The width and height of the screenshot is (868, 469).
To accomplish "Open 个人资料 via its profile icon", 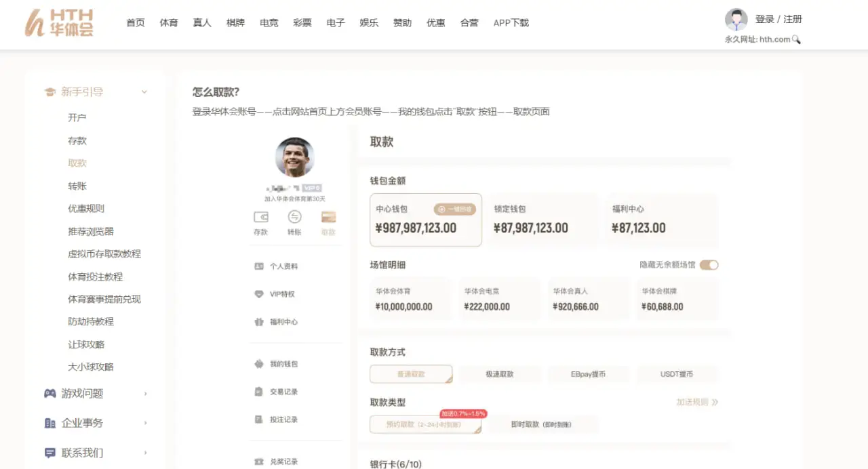I will tap(259, 266).
